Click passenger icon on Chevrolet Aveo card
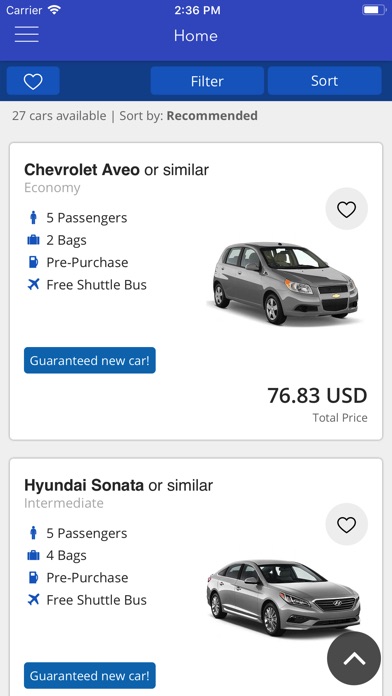392x696 pixels. [33, 218]
